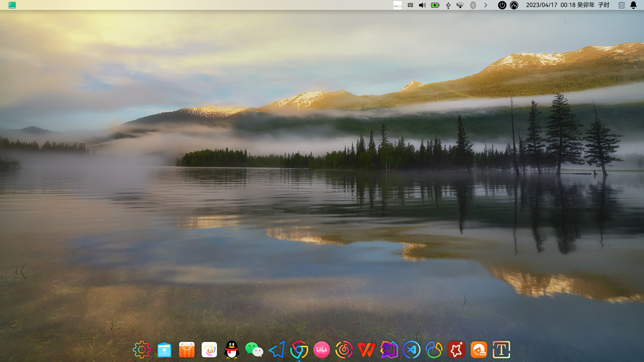Open Typora text editor icon

coord(501,350)
